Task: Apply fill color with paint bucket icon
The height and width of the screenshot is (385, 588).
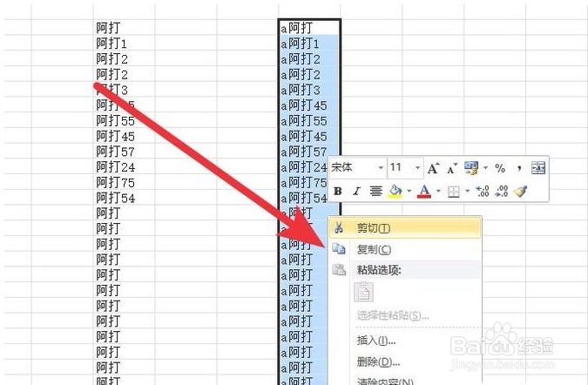Action: click(395, 191)
